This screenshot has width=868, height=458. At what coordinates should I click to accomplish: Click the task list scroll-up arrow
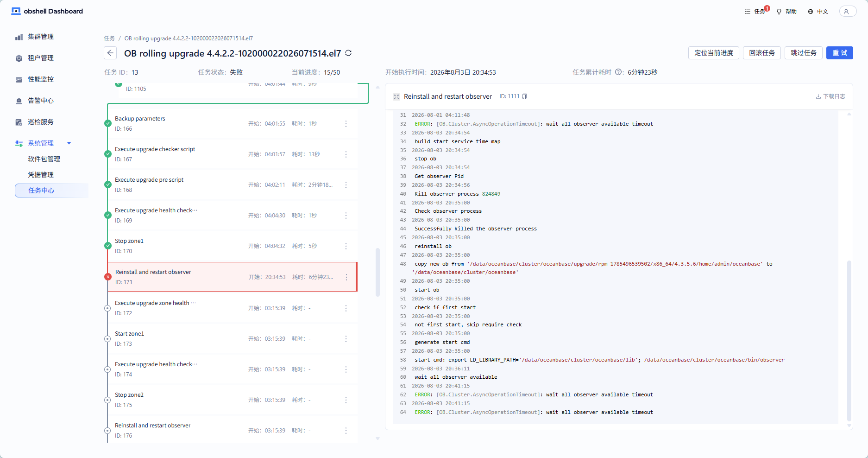(377, 87)
